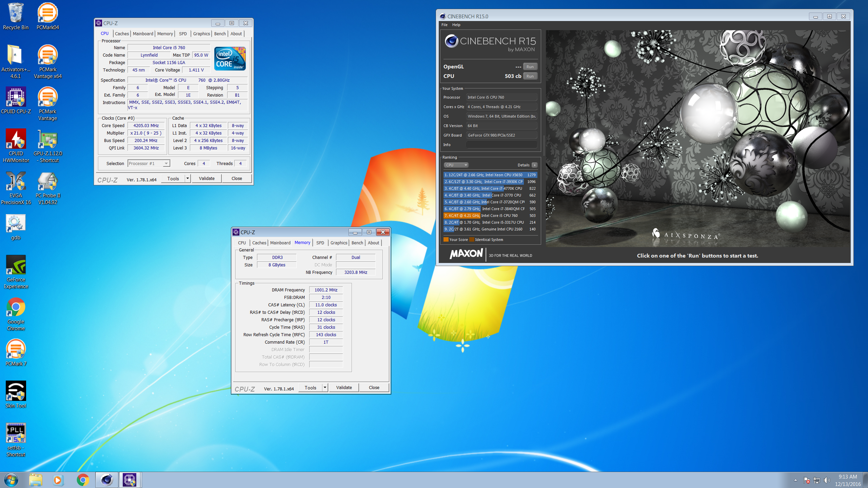
Task: Select ranking row Intel Xeon CPU X5650
Action: (490, 175)
